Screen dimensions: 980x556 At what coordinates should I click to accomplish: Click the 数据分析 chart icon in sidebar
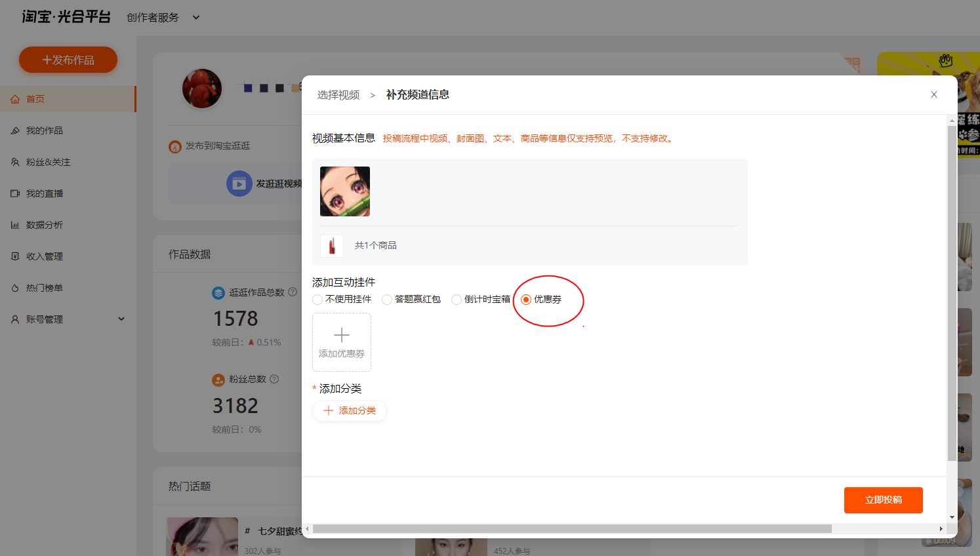[x=15, y=225]
